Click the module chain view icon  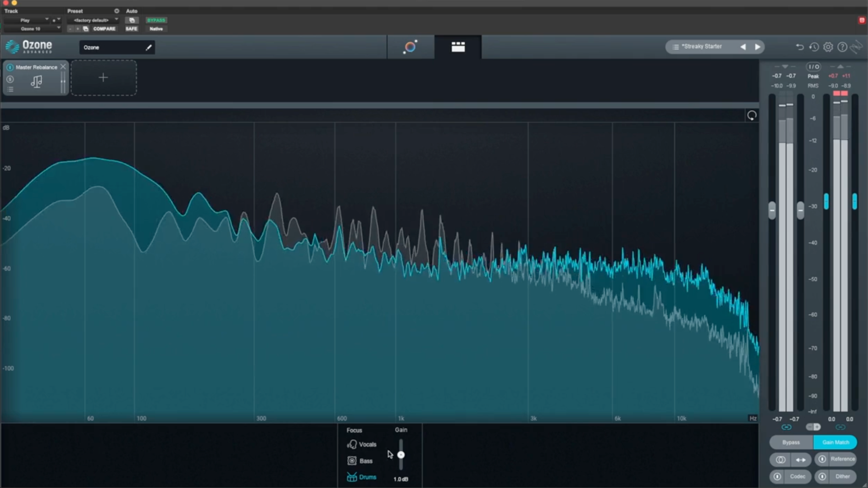[x=458, y=47]
